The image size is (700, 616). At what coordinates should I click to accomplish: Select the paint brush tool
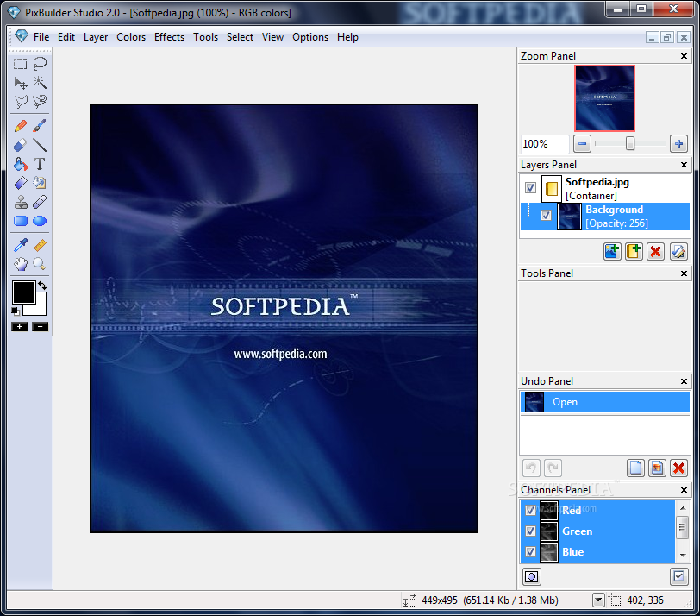click(x=40, y=126)
